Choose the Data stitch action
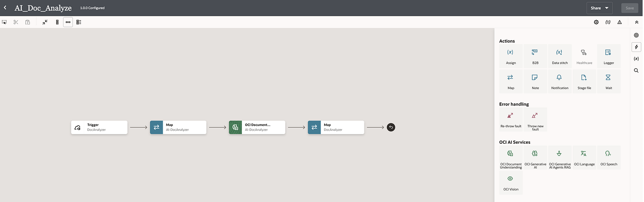 pyautogui.click(x=560, y=56)
